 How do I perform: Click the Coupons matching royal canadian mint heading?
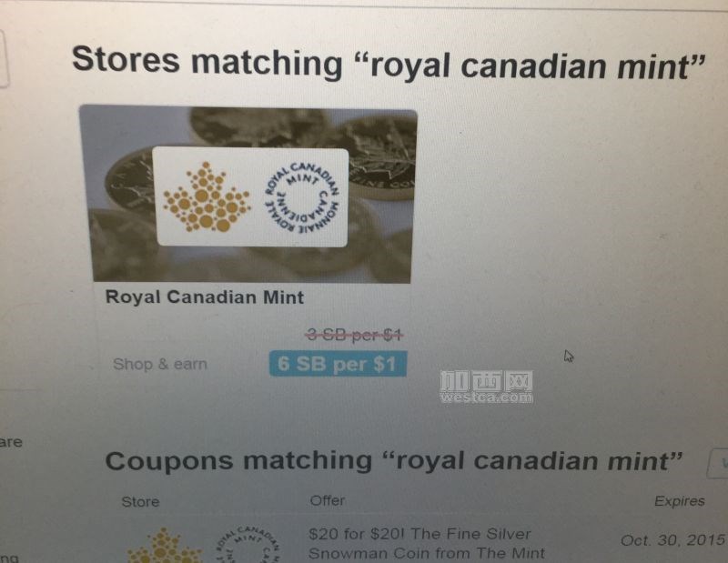tap(394, 461)
